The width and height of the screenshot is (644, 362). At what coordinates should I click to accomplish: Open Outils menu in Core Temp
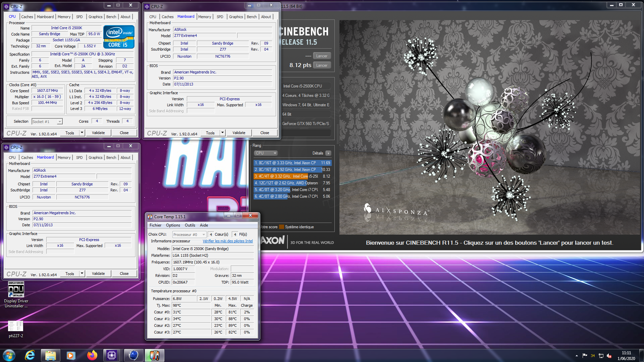pyautogui.click(x=190, y=225)
